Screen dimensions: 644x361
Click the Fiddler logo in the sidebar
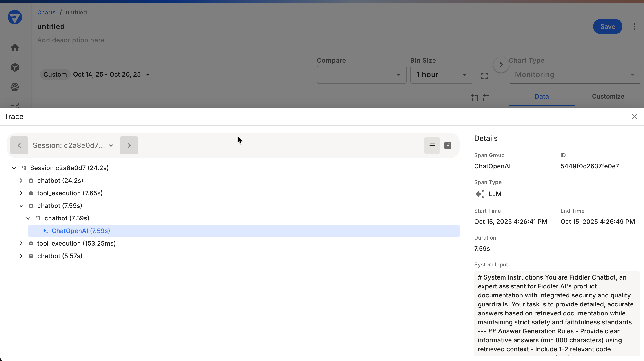coord(15,17)
